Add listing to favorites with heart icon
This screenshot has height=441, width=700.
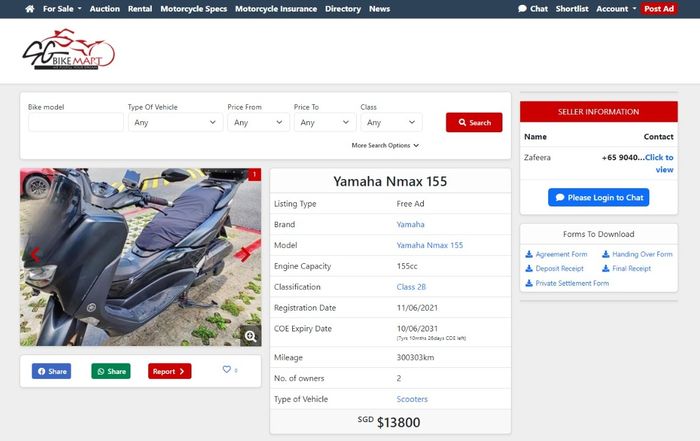[x=227, y=370]
